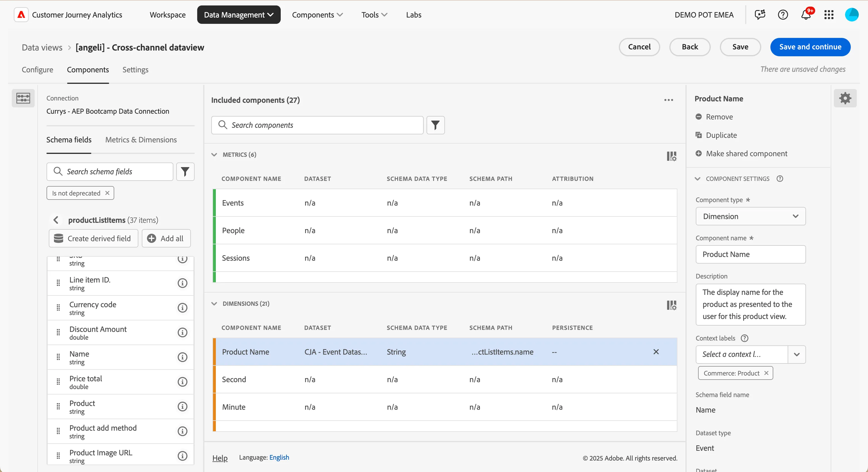This screenshot has height=472, width=868.
Task: Configure columns for the Dimensions table
Action: coord(671,305)
